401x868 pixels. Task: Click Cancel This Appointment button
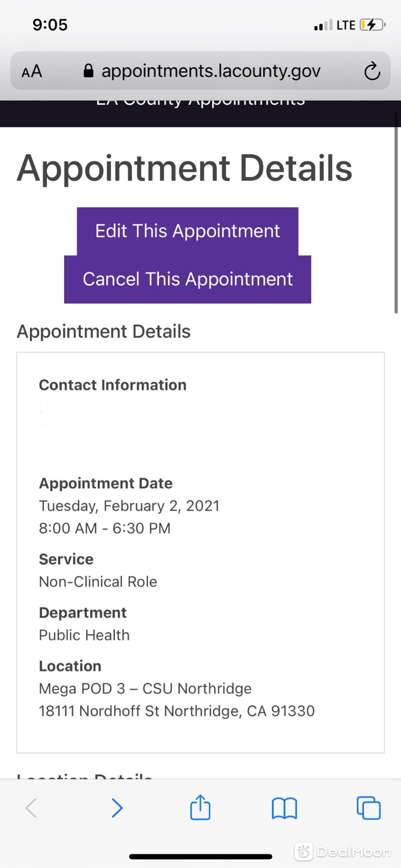coord(187,279)
